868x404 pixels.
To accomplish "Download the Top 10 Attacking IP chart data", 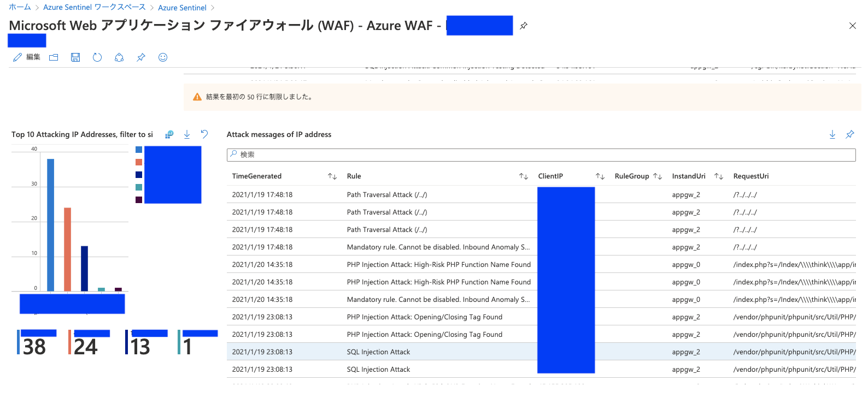I will click(187, 134).
